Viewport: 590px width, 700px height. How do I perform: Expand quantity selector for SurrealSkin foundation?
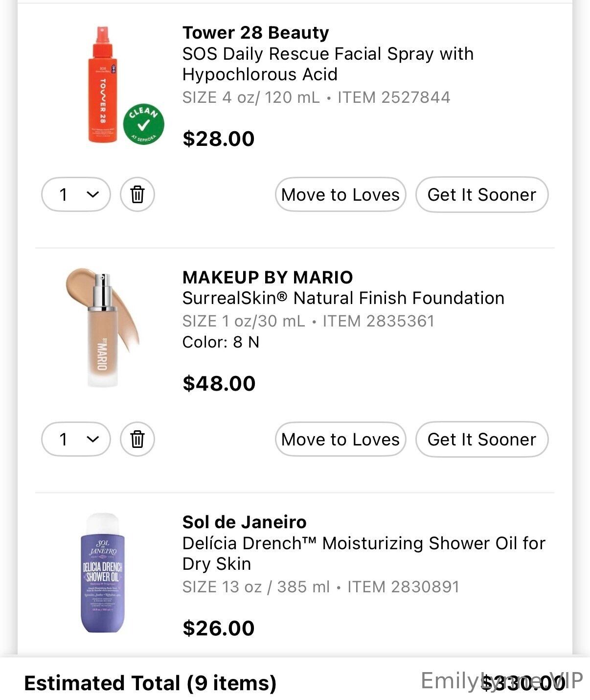(x=76, y=439)
